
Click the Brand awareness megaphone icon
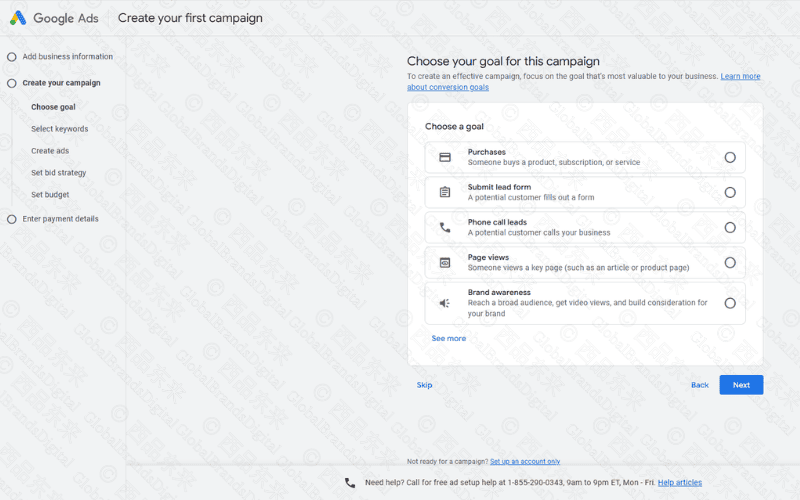tap(445, 303)
